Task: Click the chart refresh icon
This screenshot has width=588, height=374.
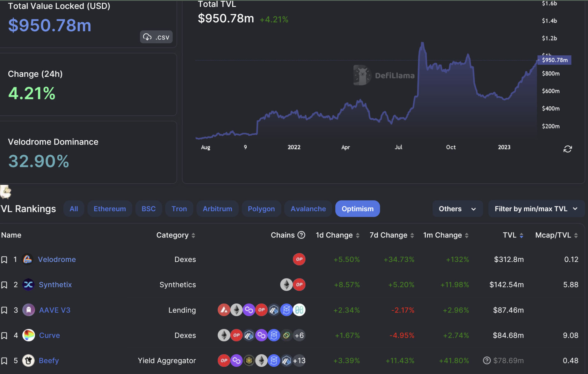Action: pos(567,149)
